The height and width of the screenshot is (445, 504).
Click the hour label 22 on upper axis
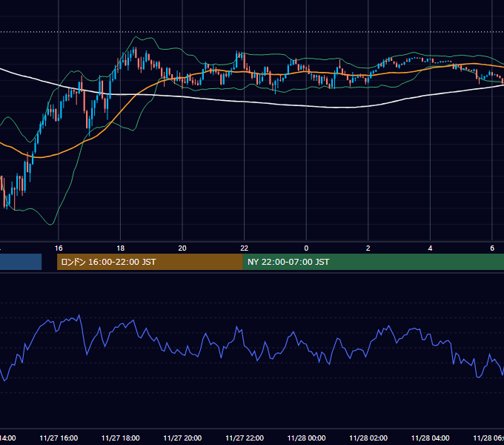pyautogui.click(x=245, y=248)
